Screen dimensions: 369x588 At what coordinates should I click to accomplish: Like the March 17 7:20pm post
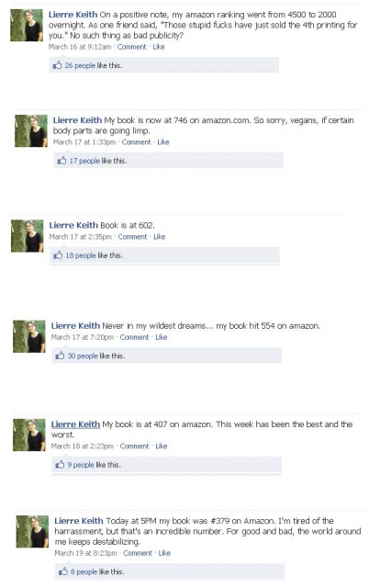tap(161, 337)
